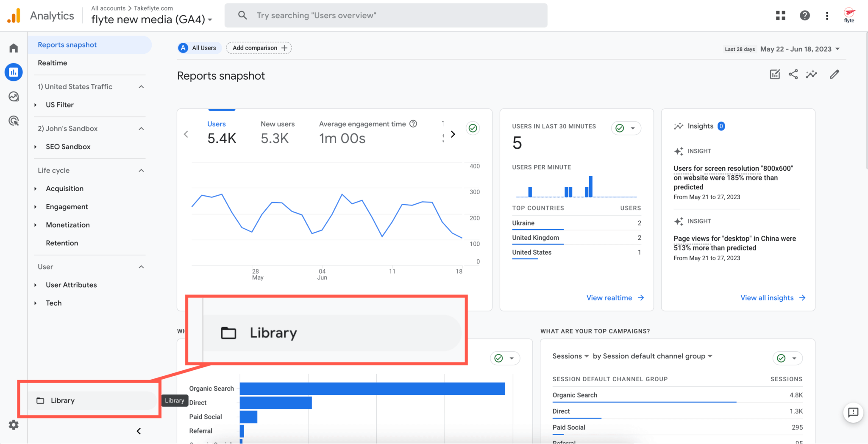Expand the Acquisition section
The image size is (868, 444).
tap(64, 188)
